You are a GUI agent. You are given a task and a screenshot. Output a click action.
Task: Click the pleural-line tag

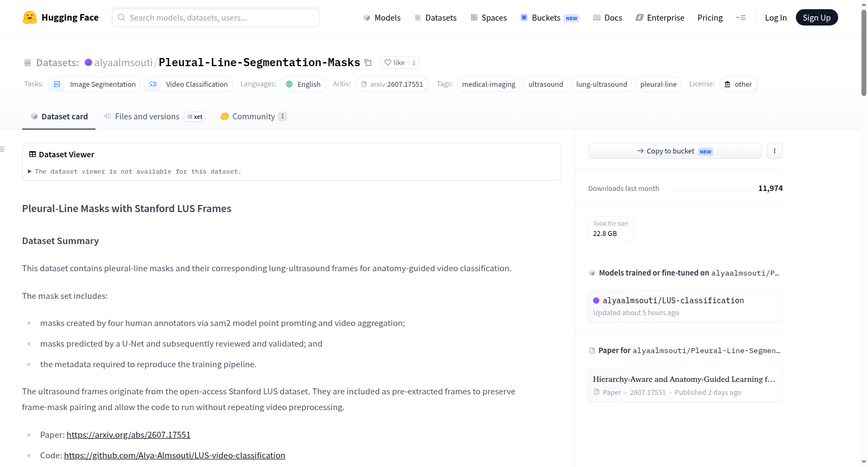pos(659,84)
